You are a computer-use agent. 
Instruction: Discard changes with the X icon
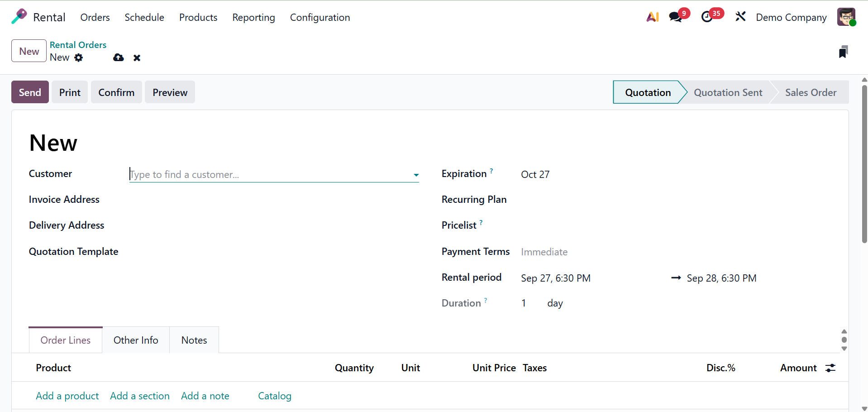pos(137,58)
